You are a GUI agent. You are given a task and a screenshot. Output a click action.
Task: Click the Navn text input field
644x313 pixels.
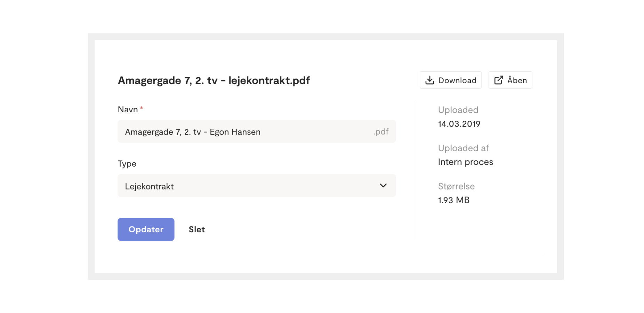point(257,131)
